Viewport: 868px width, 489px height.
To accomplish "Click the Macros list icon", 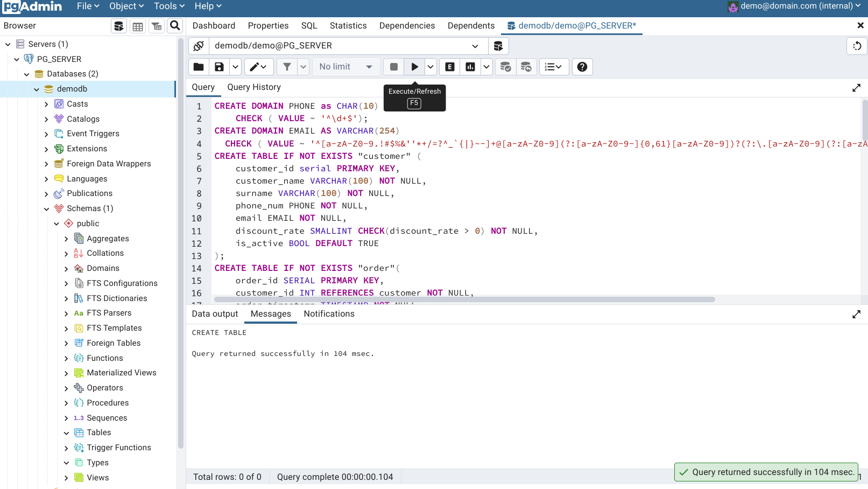I will (x=554, y=67).
